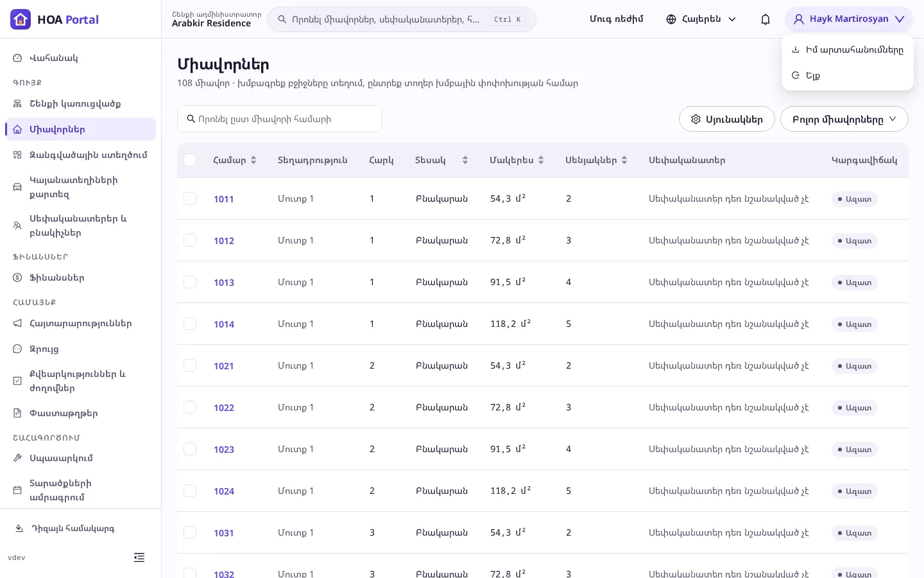This screenshot has height=578, width=924.
Task: Select the checkbox for unit 1014
Action: click(190, 324)
